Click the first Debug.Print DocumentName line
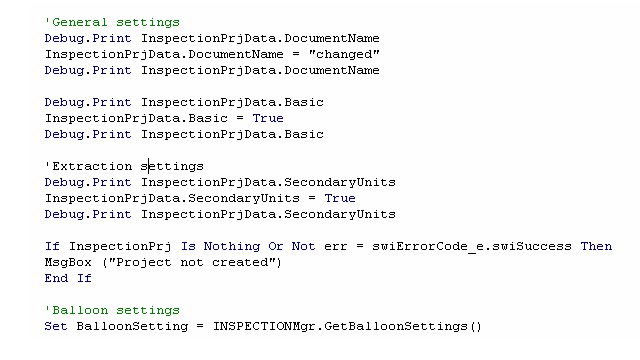The image size is (640, 360). (x=212, y=38)
